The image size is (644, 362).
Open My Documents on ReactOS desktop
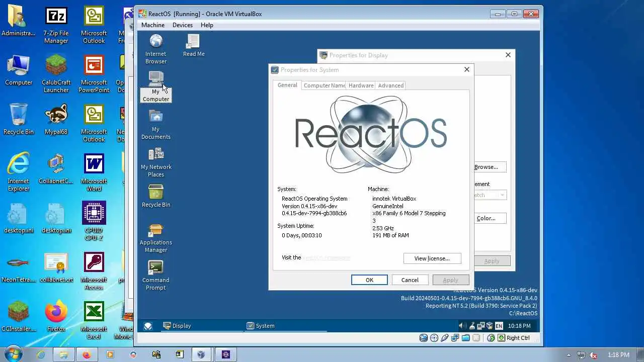[156, 124]
